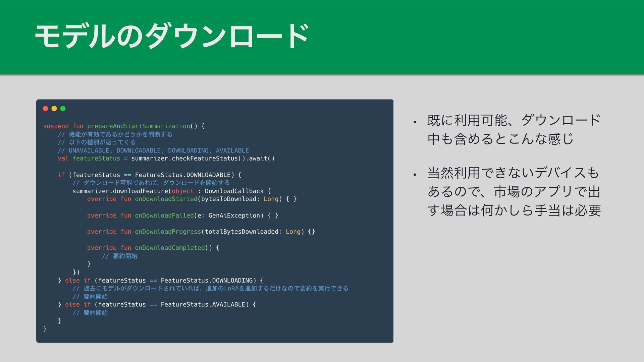
Task: Click onDownloadFailed override function
Action: tap(164, 216)
